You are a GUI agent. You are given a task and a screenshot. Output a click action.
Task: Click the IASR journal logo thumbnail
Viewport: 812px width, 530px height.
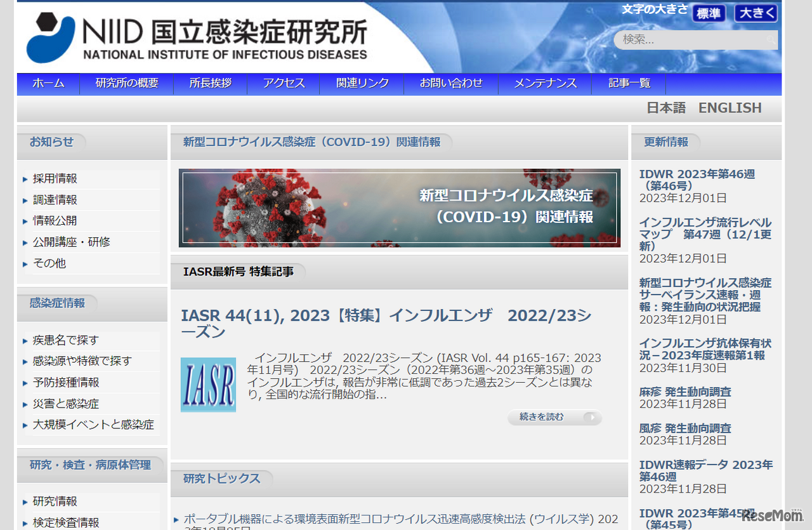coord(208,385)
